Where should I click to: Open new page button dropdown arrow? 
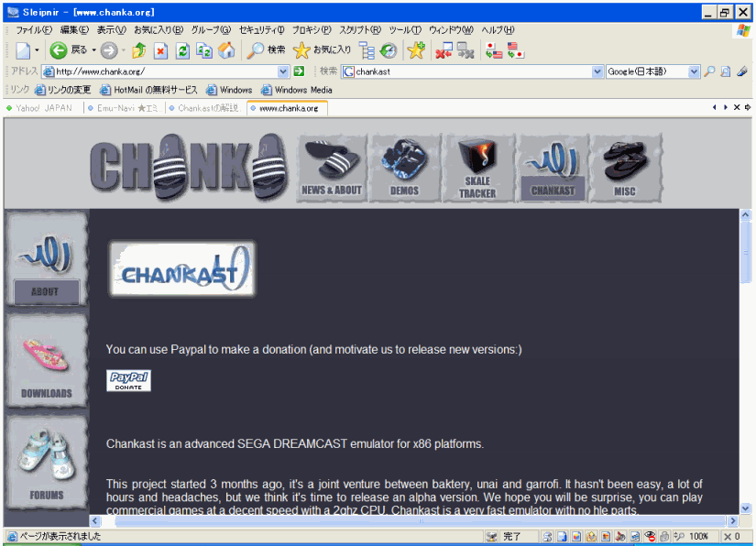tap(37, 50)
